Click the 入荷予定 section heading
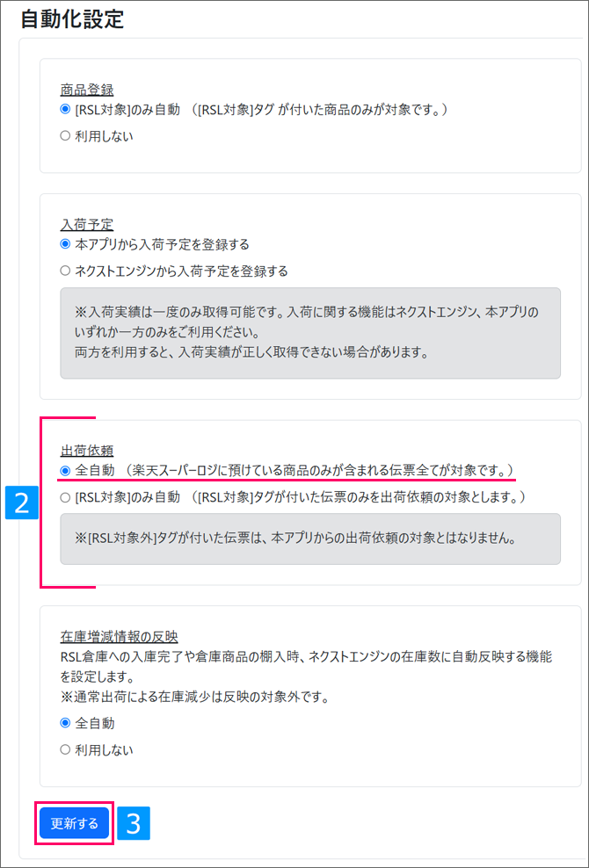This screenshot has width=589, height=868. 87,224
